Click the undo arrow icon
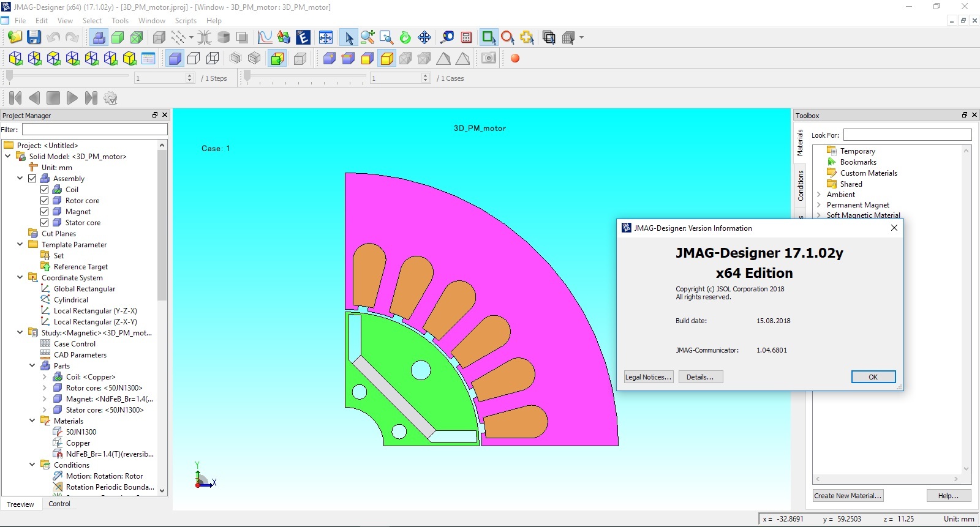Screen dimensions: 980x527 pyautogui.click(x=53, y=37)
